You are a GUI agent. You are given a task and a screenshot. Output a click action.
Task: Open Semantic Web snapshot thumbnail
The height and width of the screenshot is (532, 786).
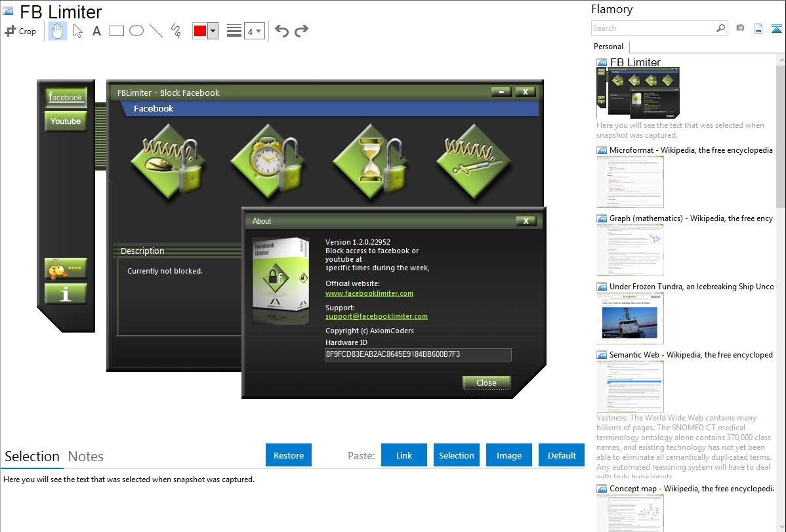pyautogui.click(x=630, y=386)
